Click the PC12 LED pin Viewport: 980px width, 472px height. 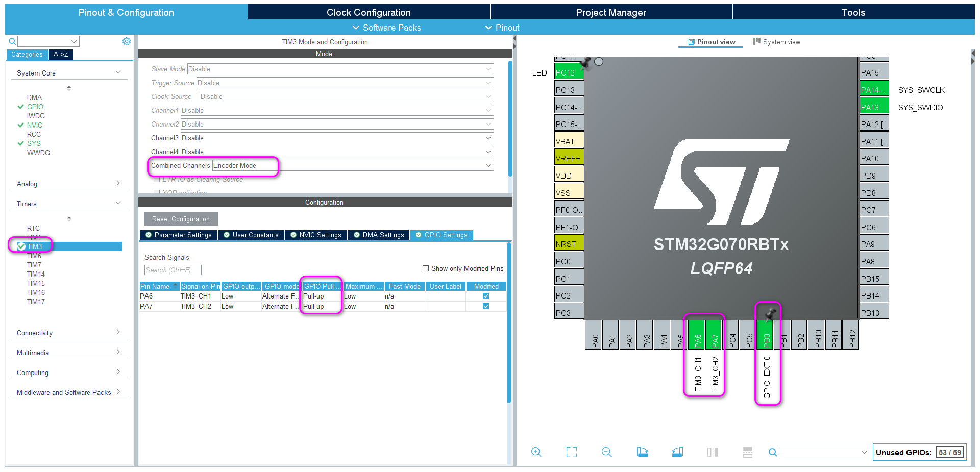pos(569,72)
